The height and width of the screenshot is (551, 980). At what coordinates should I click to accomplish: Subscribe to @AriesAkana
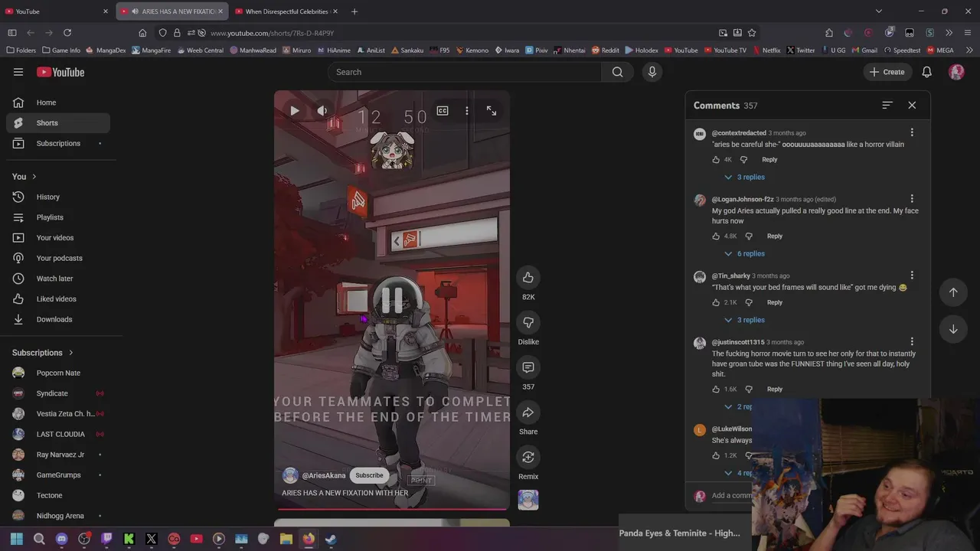click(x=369, y=475)
